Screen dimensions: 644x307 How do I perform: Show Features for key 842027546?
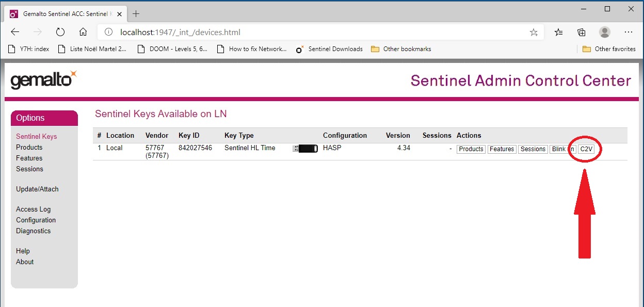click(x=502, y=149)
